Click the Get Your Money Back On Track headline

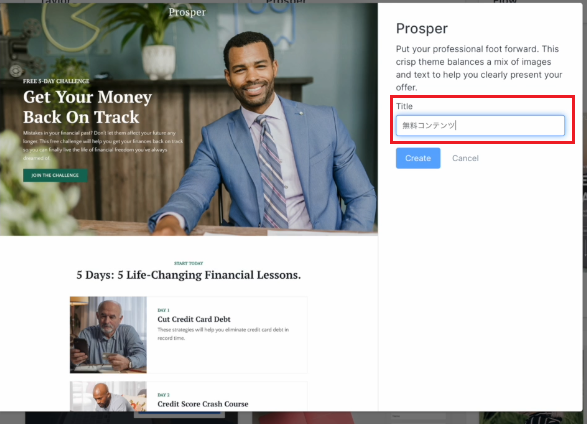pos(88,107)
